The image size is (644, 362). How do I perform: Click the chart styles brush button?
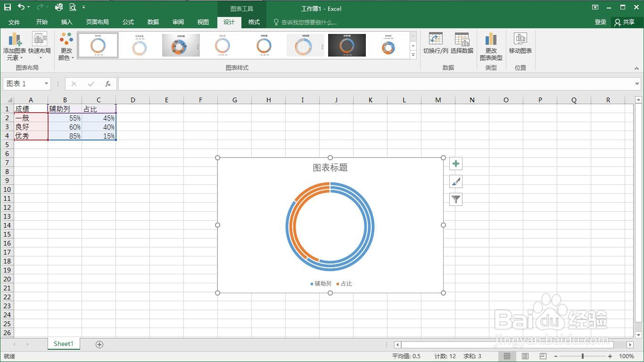(456, 181)
